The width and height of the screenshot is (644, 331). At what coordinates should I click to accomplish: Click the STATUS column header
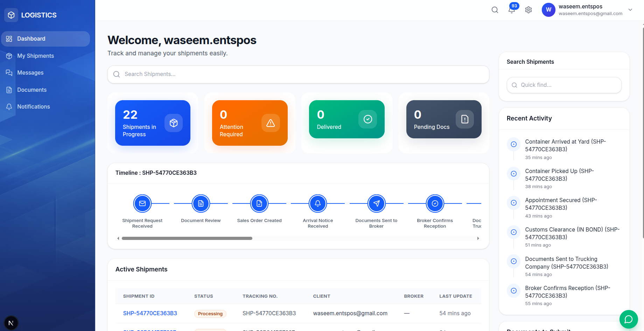coord(204,296)
